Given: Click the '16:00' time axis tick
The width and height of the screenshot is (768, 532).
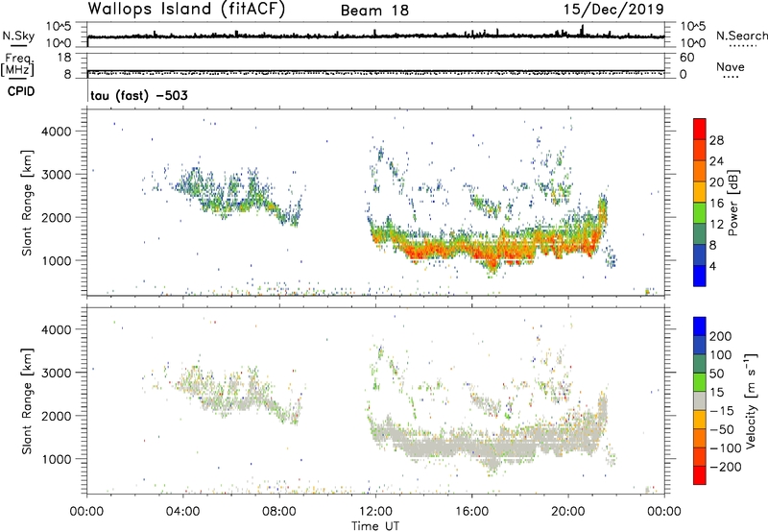Looking at the screenshot, I should [471, 512].
